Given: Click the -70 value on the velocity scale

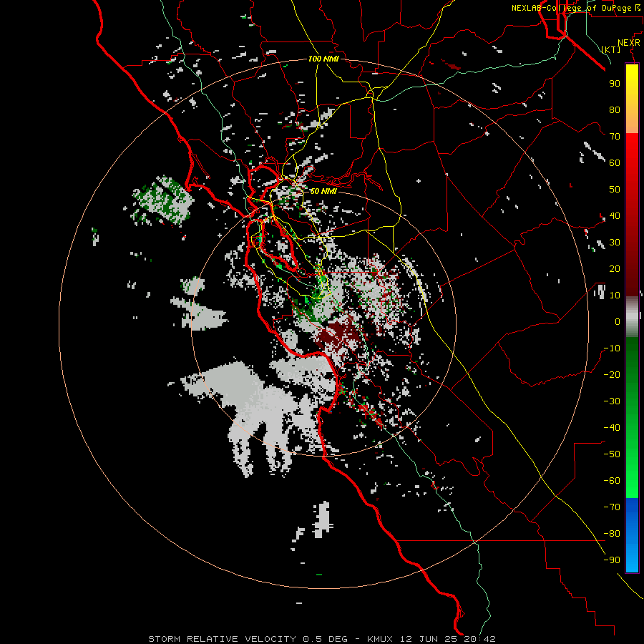Looking at the screenshot, I should pyautogui.click(x=612, y=507).
